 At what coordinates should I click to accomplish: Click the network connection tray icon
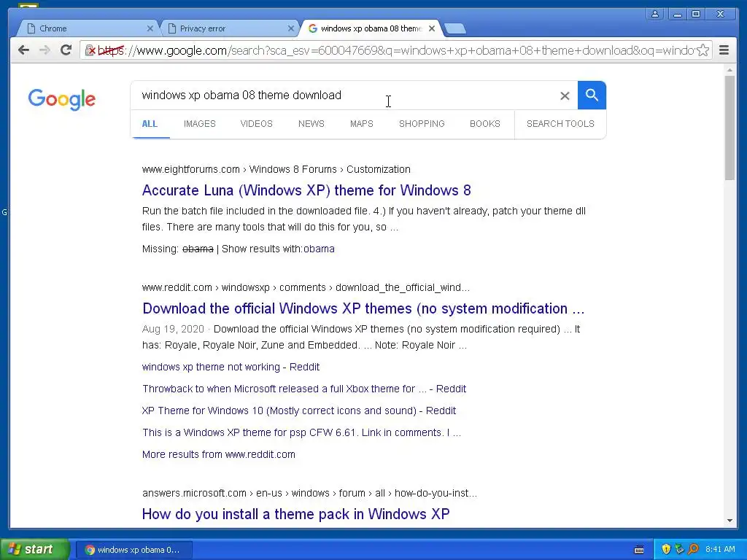[679, 549]
